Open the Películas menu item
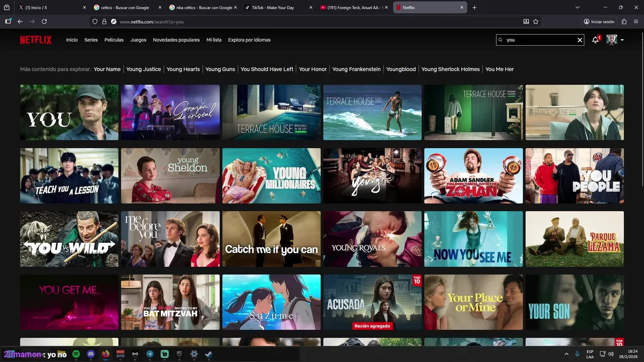Screen dimensions: 644x362 tap(114, 40)
